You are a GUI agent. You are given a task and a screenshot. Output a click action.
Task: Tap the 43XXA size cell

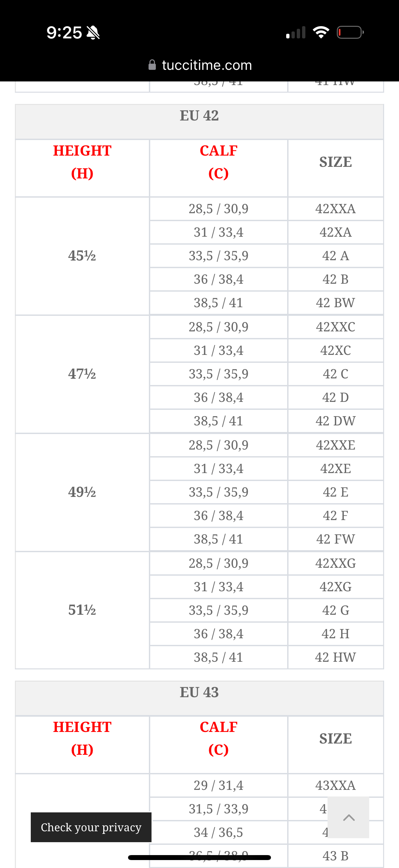[x=335, y=786]
